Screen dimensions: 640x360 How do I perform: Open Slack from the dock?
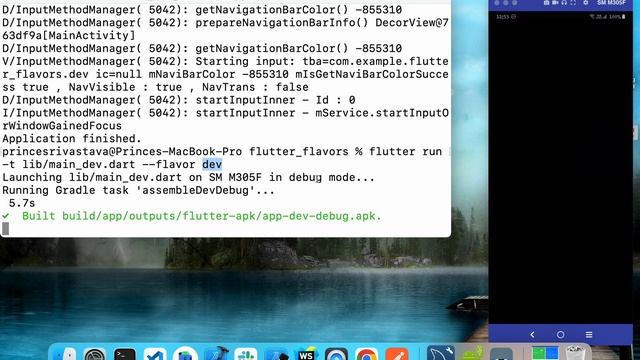[246, 354]
